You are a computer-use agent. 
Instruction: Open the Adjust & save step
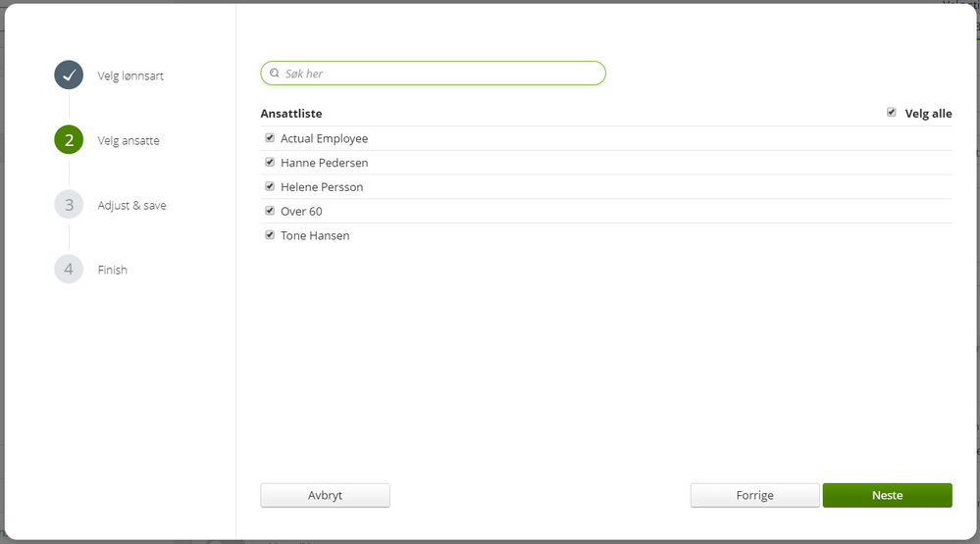131,205
